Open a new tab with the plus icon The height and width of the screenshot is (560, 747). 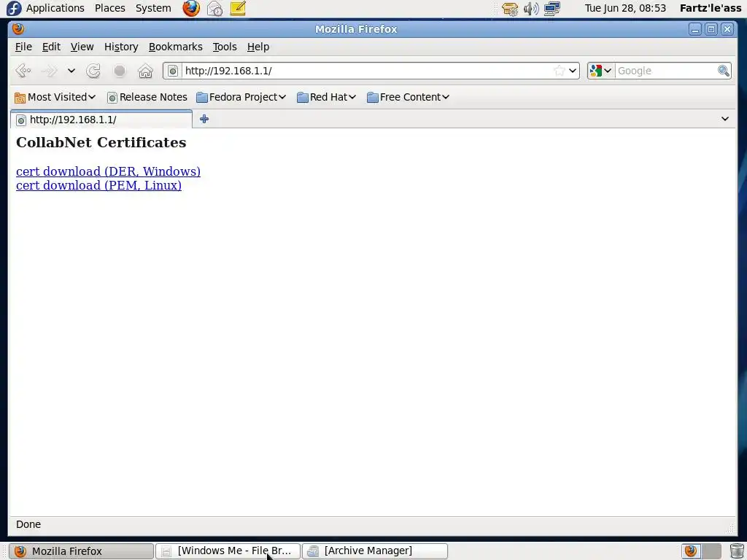(204, 119)
